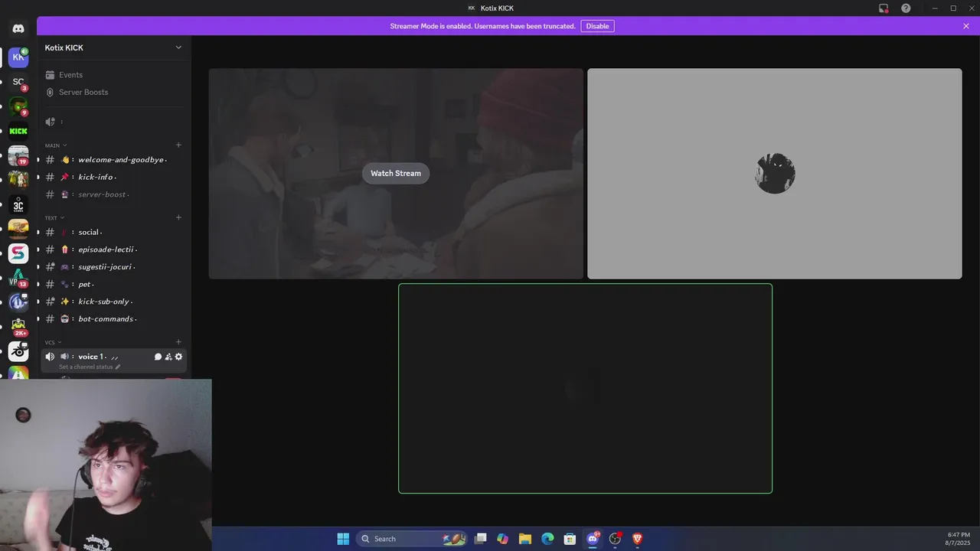980x551 pixels.
Task: Open the social text channel
Action: pos(114,232)
